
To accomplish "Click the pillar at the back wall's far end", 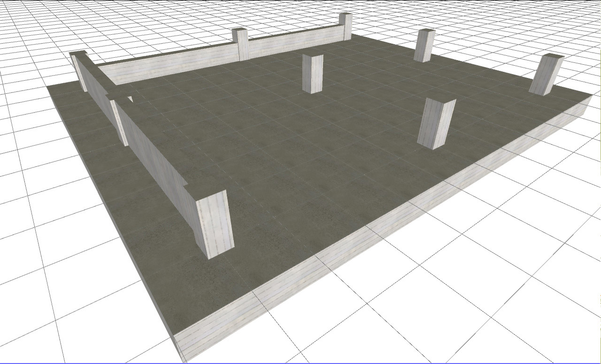I will pyautogui.click(x=346, y=26).
